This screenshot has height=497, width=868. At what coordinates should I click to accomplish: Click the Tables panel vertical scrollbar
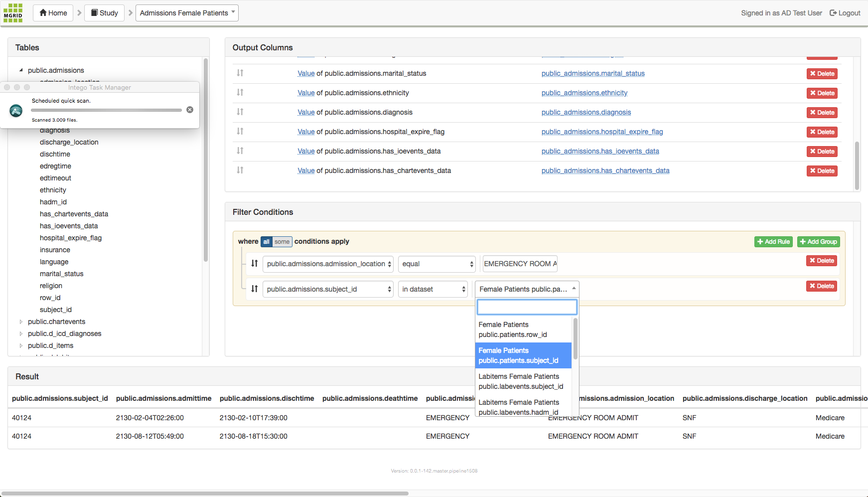206,160
